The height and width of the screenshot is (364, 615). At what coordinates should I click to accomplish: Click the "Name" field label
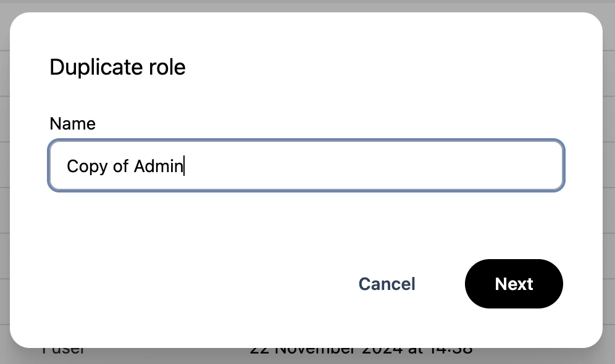(72, 123)
